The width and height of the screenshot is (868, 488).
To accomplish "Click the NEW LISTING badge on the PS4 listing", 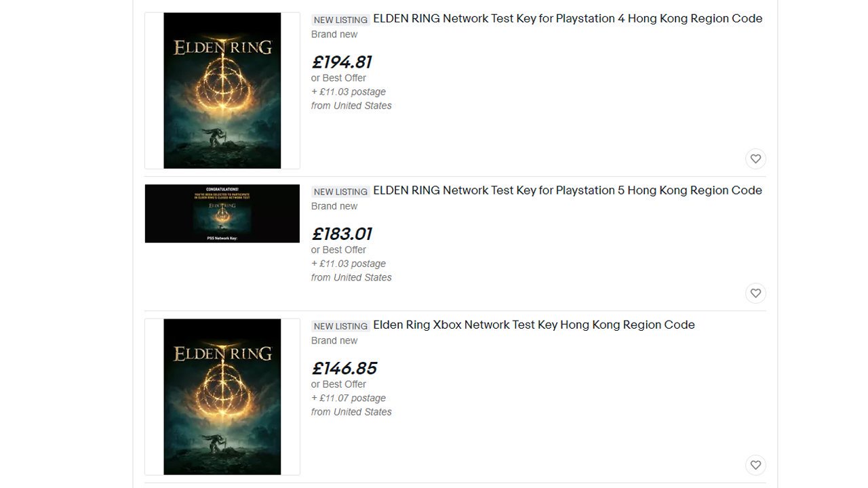I will 340,20.
